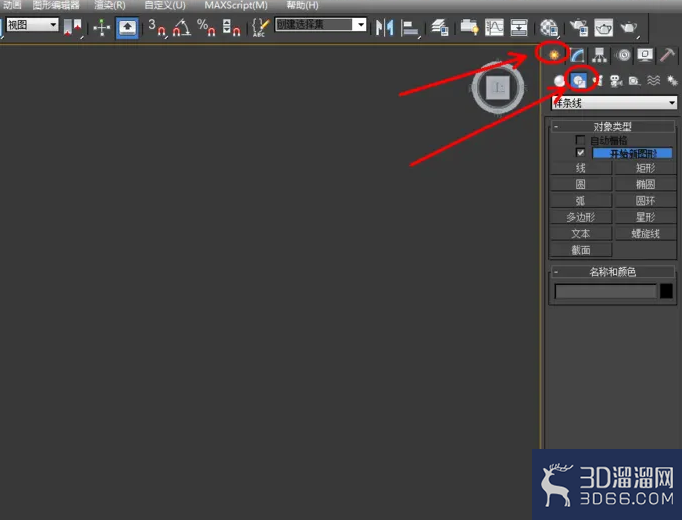Toggle the Spinner Snap icon
Screen dimensions: 682x520
click(231, 27)
